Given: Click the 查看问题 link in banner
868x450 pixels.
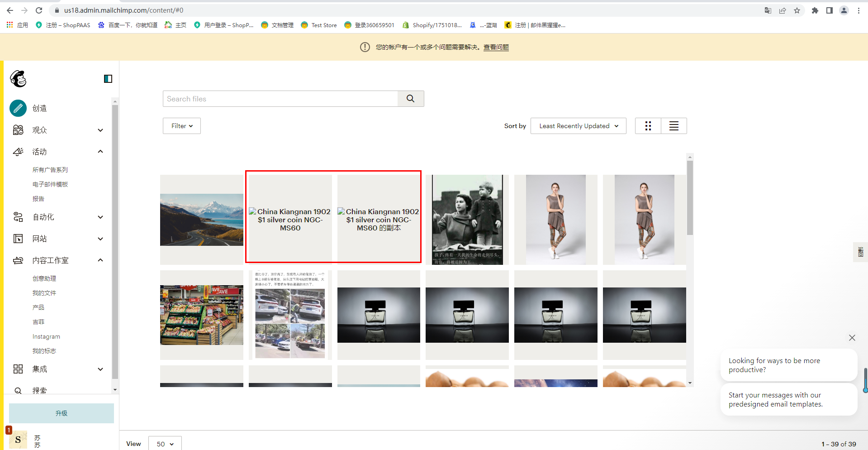Looking at the screenshot, I should click(496, 47).
